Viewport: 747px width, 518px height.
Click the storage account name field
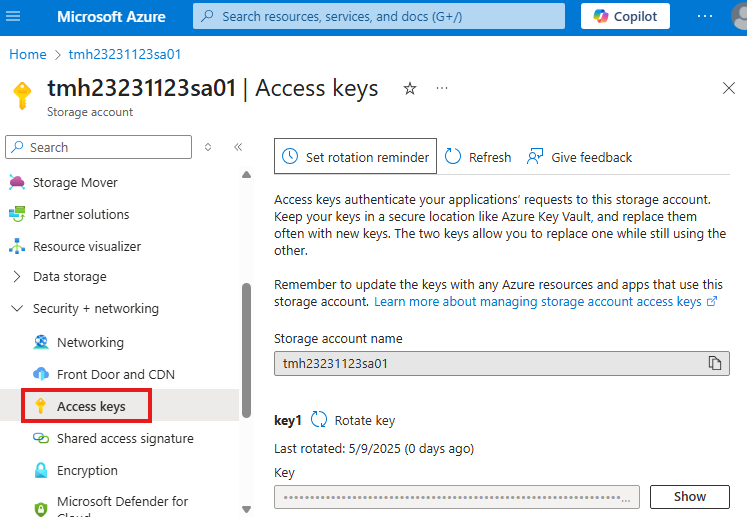point(502,364)
